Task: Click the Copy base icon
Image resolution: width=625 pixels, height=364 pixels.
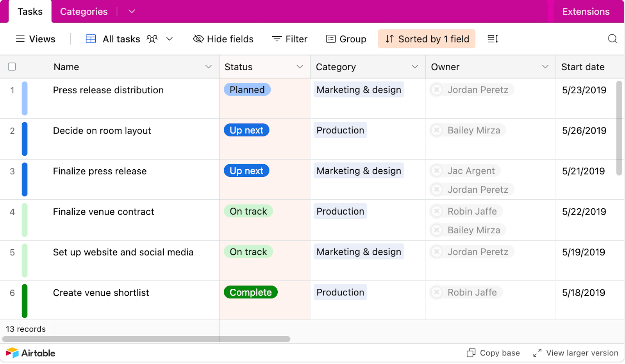Action: coord(471,353)
